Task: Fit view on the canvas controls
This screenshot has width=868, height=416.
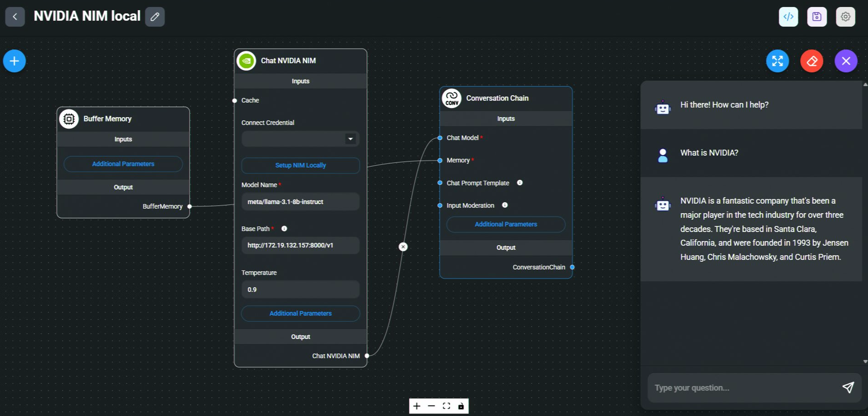Action: point(446,406)
